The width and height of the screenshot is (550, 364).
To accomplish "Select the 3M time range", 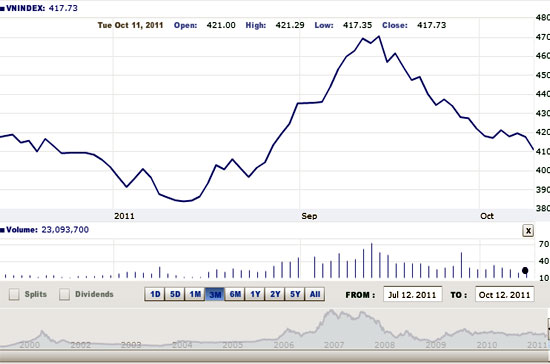I will coord(215,294).
